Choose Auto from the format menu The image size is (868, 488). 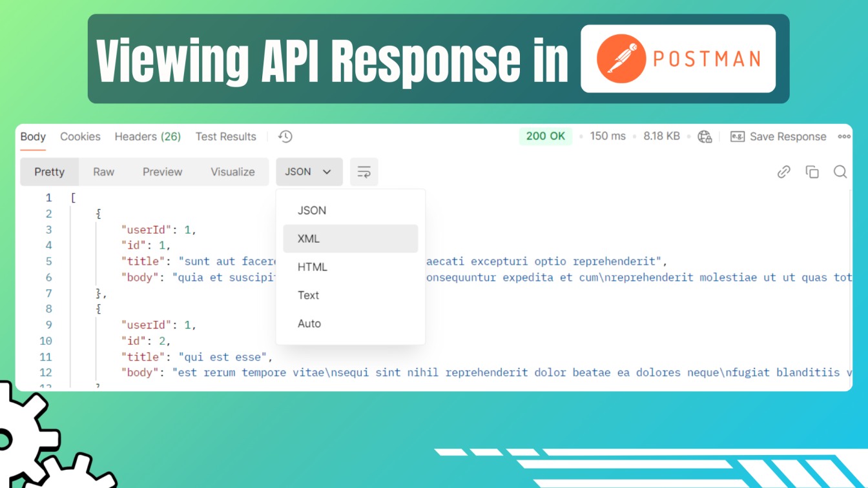click(351, 324)
